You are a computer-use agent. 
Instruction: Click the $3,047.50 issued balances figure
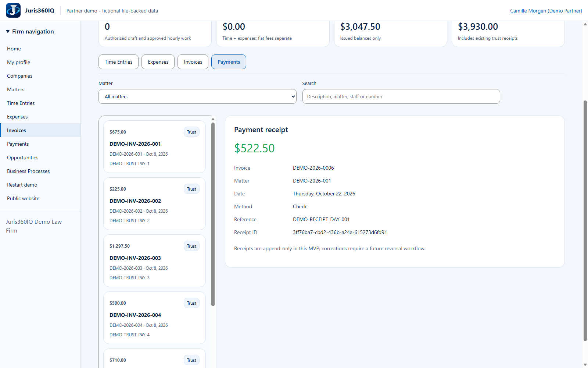point(360,26)
